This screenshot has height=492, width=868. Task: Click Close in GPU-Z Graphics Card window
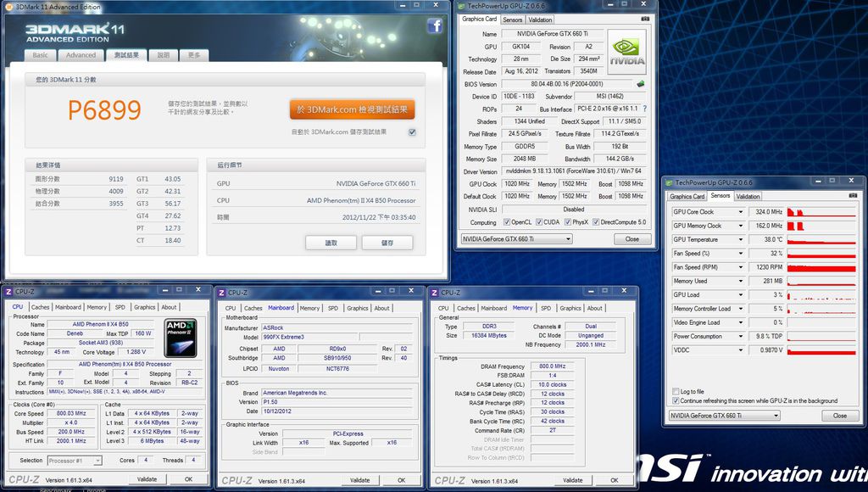tap(632, 239)
